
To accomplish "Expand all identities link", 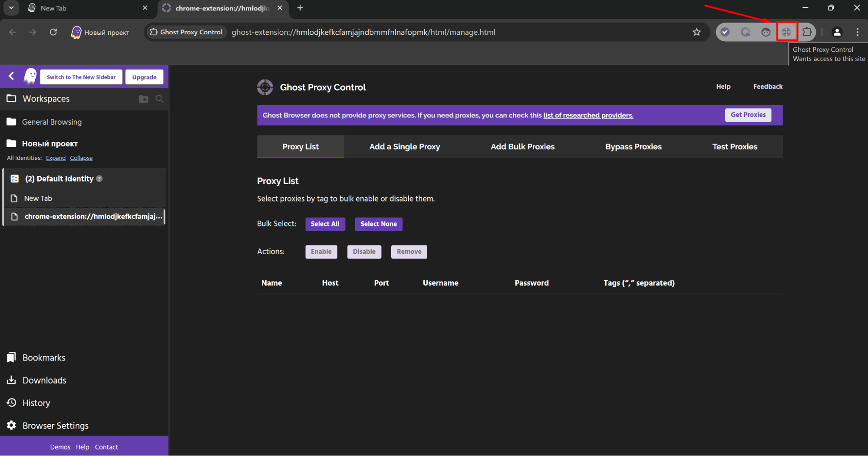I will point(56,158).
